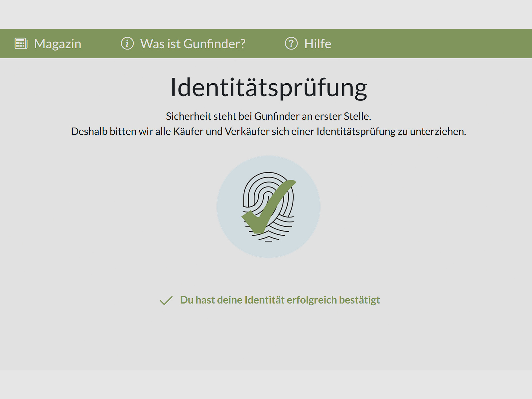This screenshot has height=399, width=532.
Task: Click the info circle icon
Action: pos(127,43)
